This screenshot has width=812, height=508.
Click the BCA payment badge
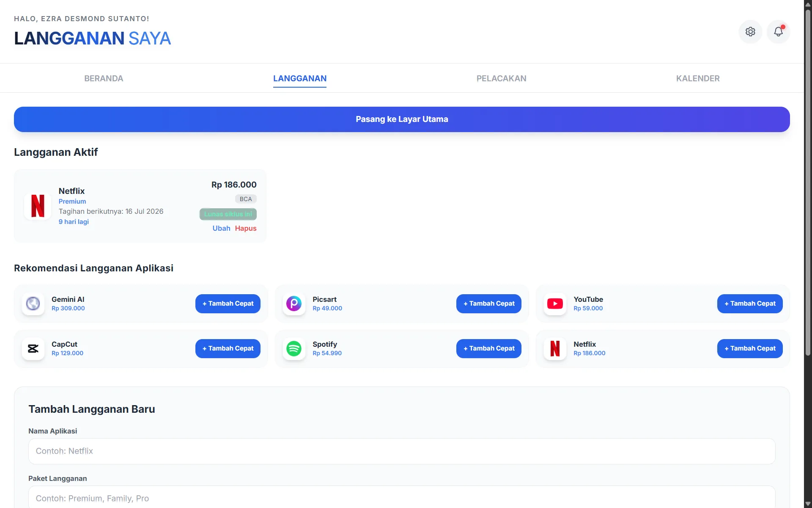(x=246, y=199)
